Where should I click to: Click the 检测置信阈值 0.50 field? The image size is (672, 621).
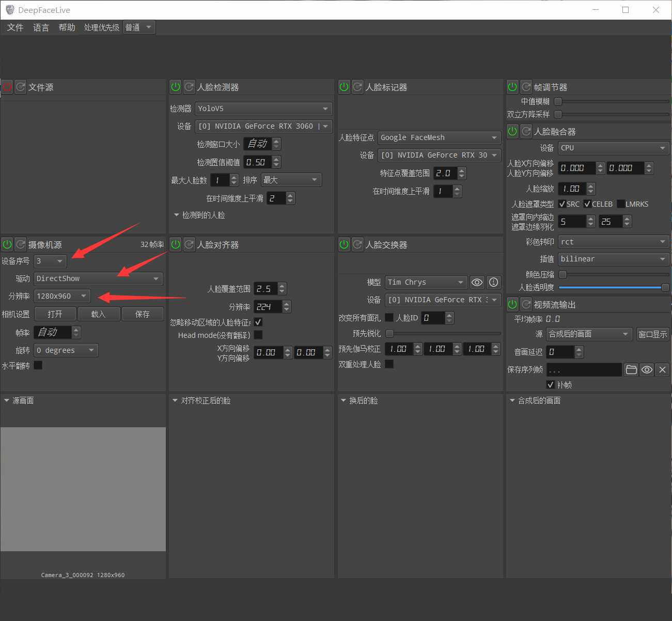(x=257, y=162)
